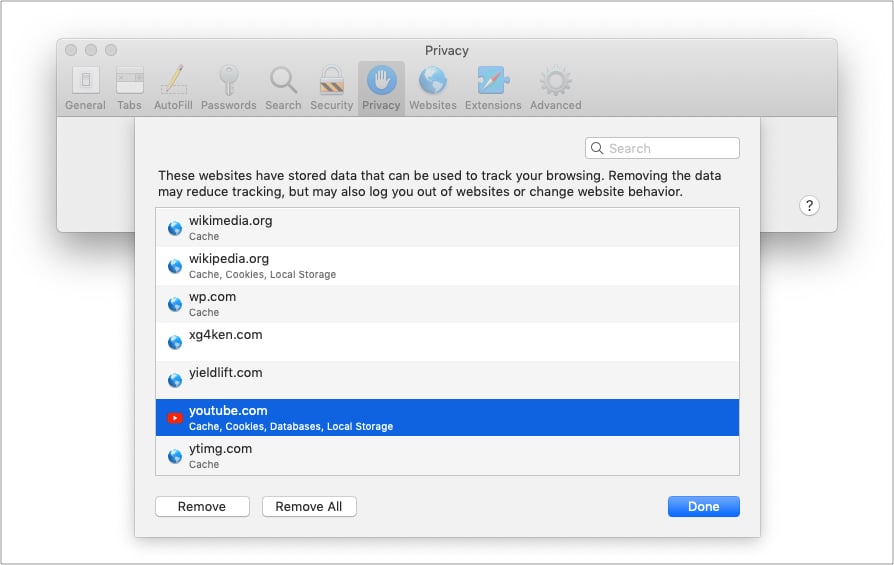Click the globe icon beside ytimg.com

175,456
